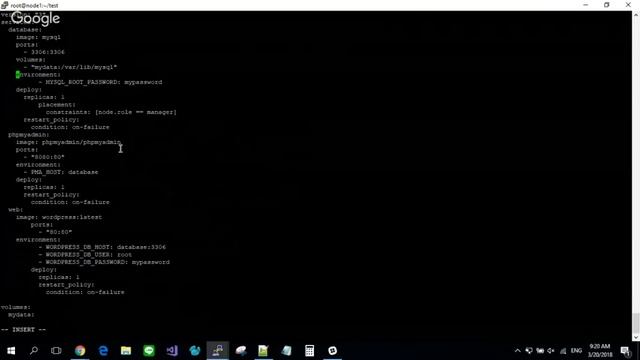The image size is (640, 360).
Task: Click the '-- INSERT --' mode indicator
Action: pos(23,329)
